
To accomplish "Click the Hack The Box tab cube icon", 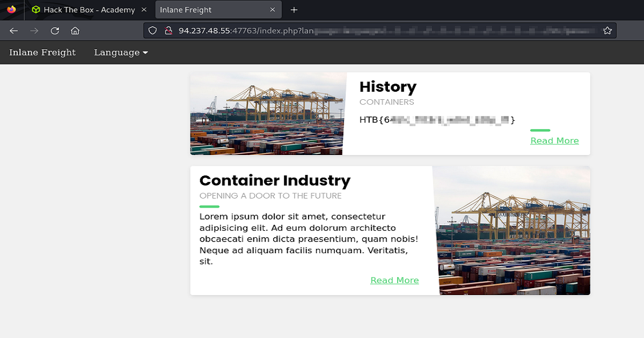I will [x=35, y=10].
